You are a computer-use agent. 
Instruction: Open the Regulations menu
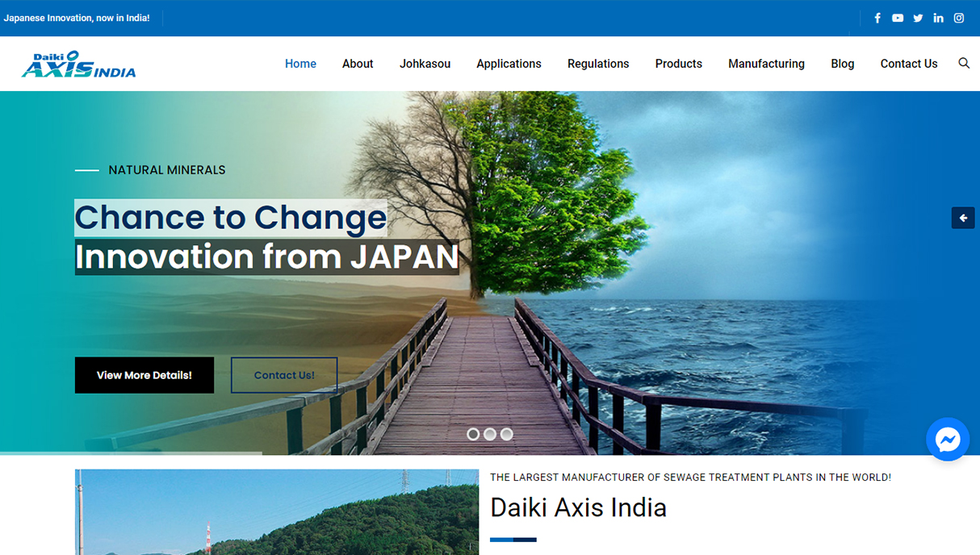[598, 64]
